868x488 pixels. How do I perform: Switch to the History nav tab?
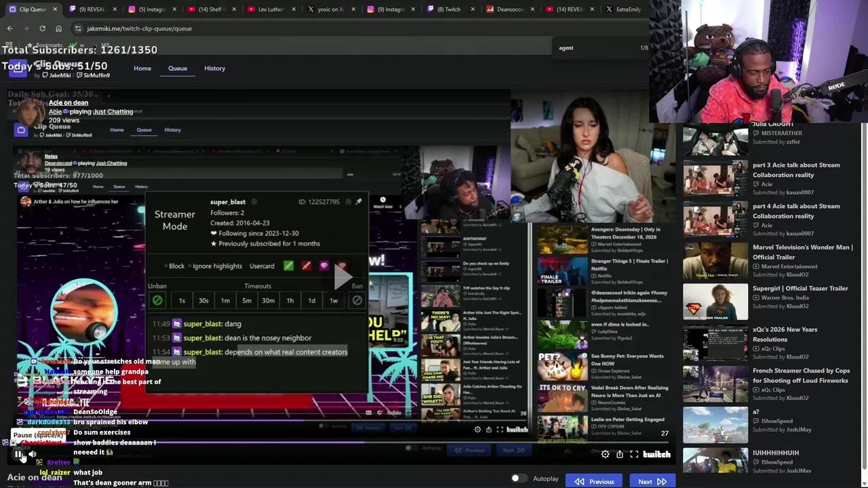(214, 68)
